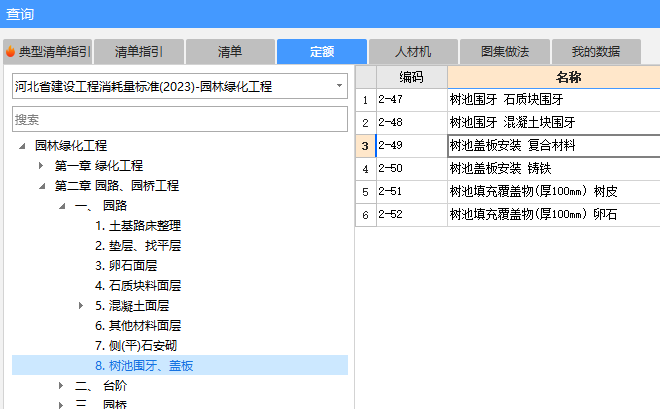
Task: Select 4. 石质块料面层
Action: click(x=138, y=286)
